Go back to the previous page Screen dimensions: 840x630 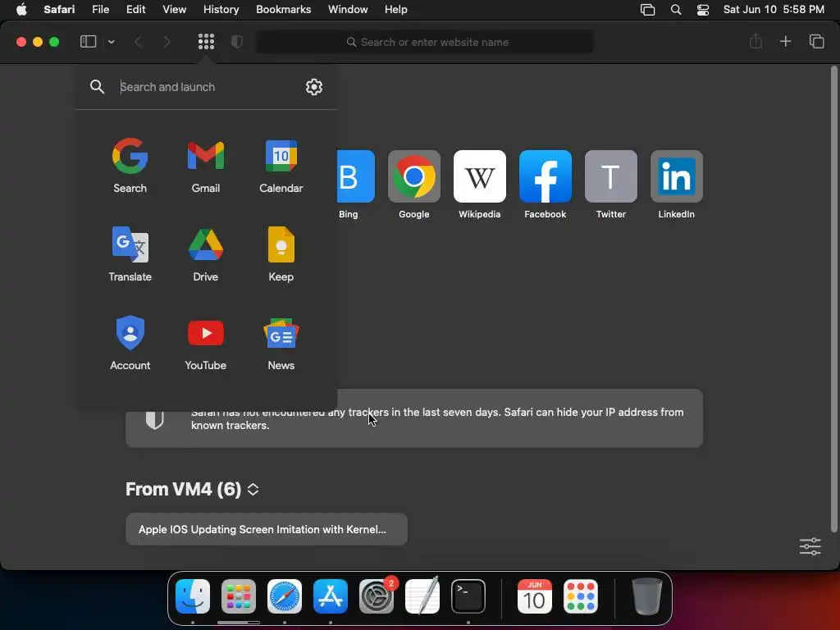coord(138,42)
